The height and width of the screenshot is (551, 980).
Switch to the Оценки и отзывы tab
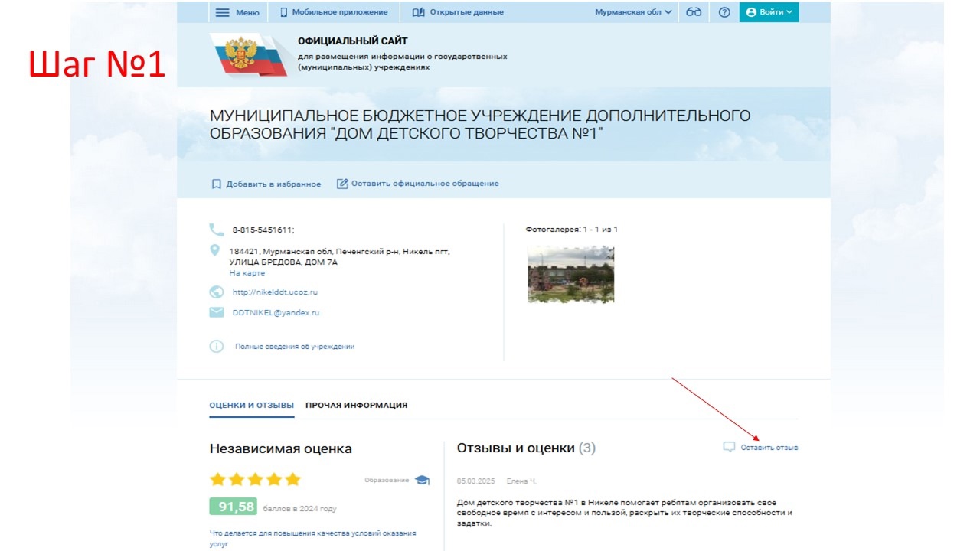point(252,405)
